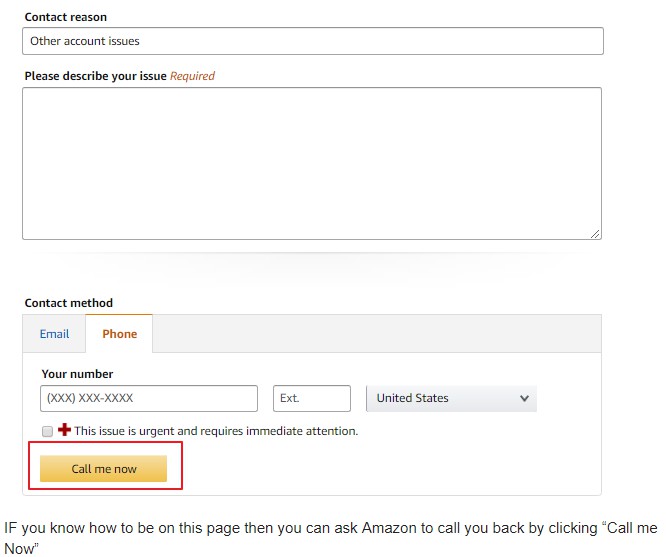Click the red cross urgent icon
The image size is (666, 557).
point(64,430)
